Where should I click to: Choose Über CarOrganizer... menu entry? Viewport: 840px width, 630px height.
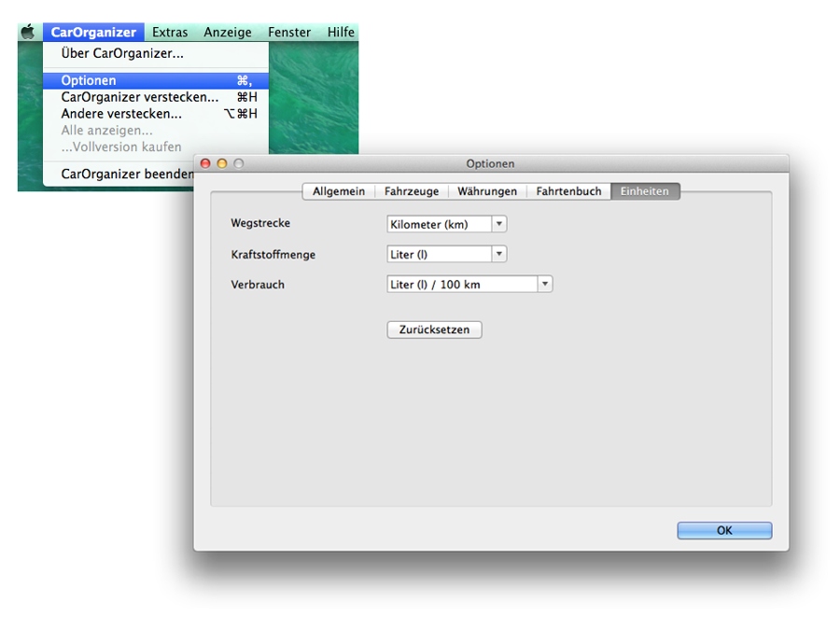click(122, 53)
